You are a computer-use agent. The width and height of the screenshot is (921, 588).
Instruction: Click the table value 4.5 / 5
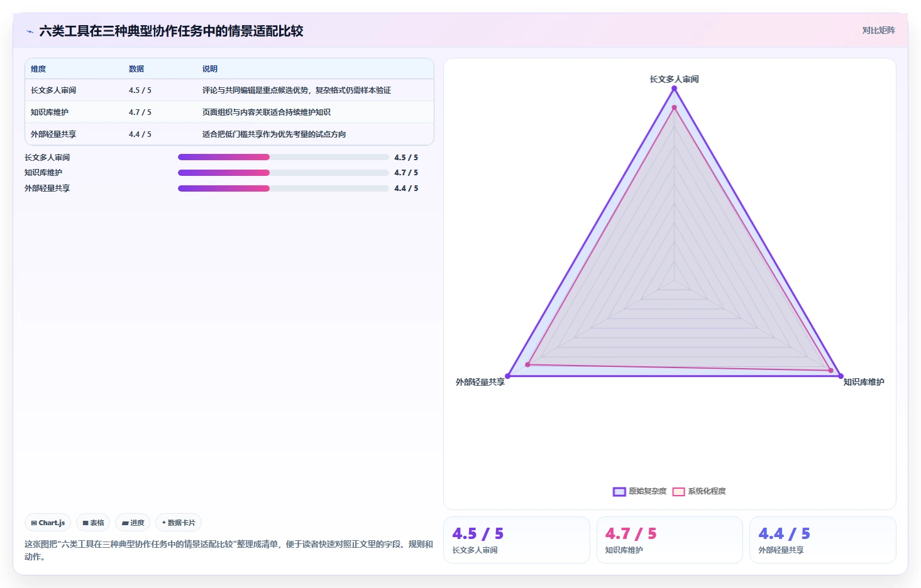(x=140, y=90)
